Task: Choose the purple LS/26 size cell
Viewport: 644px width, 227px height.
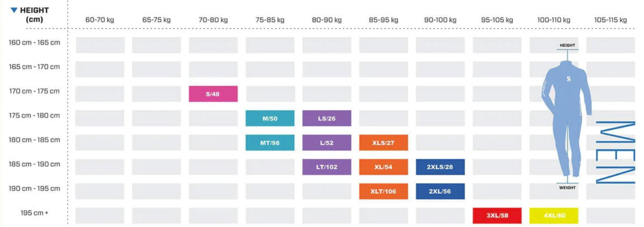Action: pyautogui.click(x=327, y=118)
